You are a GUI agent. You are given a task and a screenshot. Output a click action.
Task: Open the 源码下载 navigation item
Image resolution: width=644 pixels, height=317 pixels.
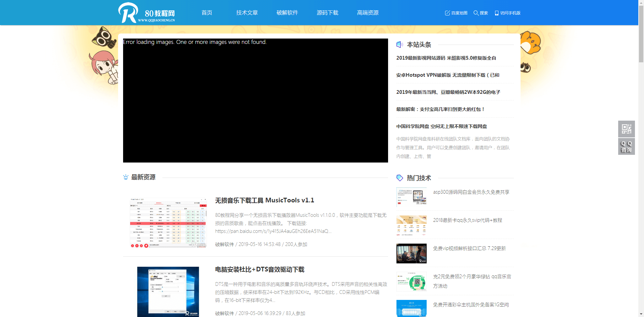327,13
